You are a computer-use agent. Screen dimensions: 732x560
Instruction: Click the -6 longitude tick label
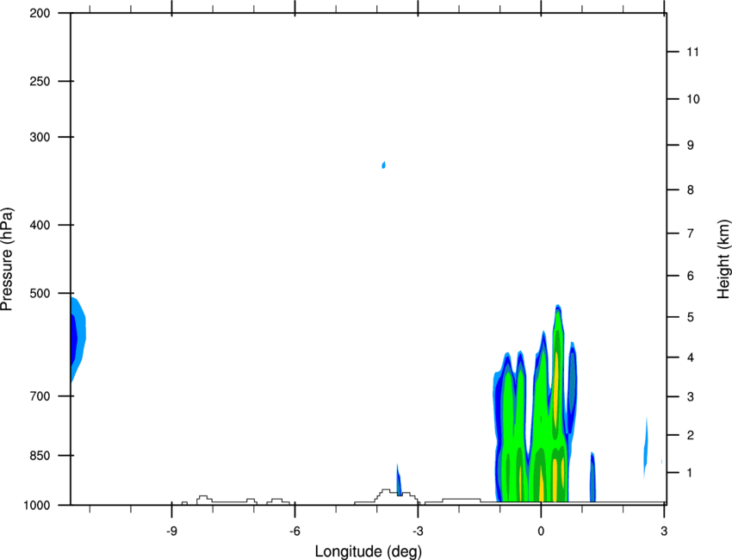(x=295, y=532)
